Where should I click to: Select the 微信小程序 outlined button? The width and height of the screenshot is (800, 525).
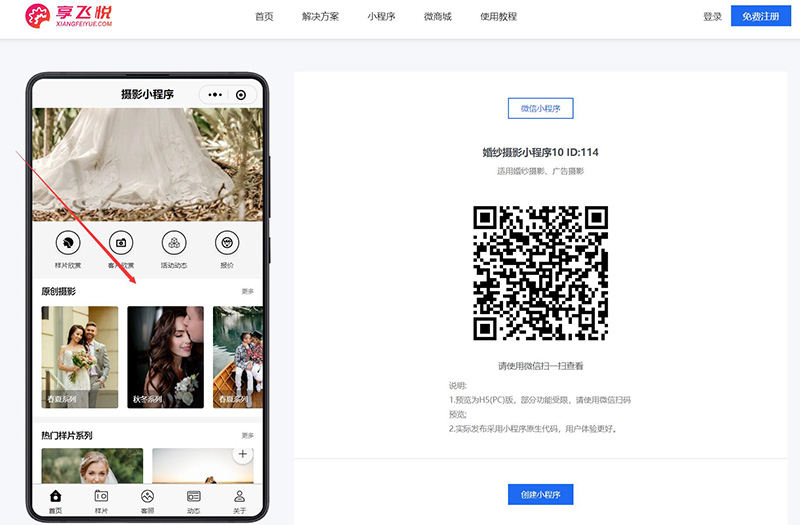pos(540,109)
